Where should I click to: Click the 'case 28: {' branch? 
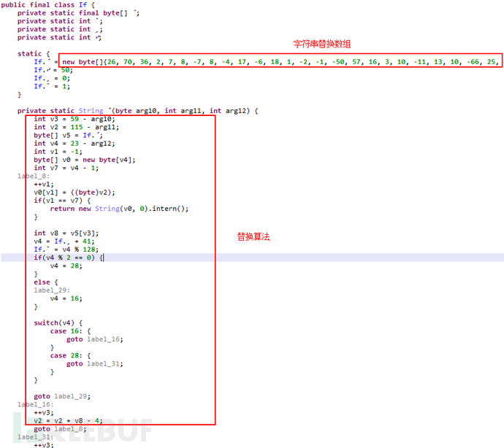click(x=70, y=355)
